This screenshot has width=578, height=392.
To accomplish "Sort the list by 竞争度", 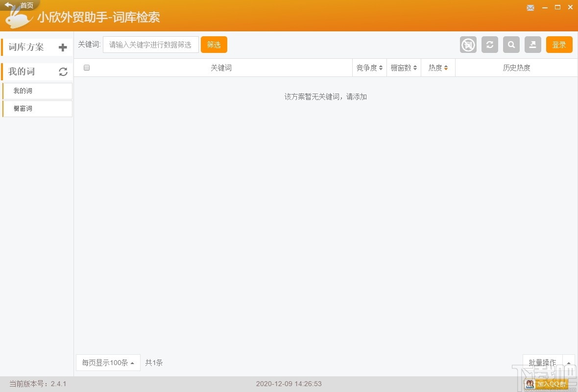I will click(x=369, y=68).
